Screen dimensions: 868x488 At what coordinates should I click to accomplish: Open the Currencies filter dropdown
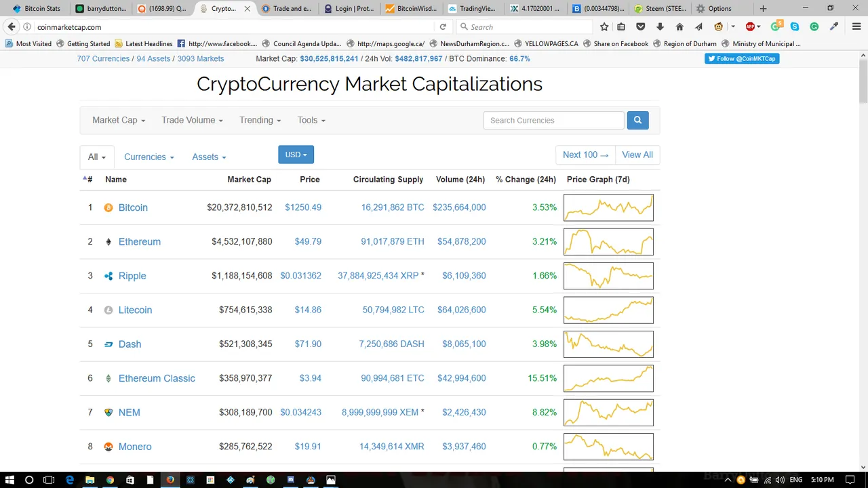coord(149,157)
